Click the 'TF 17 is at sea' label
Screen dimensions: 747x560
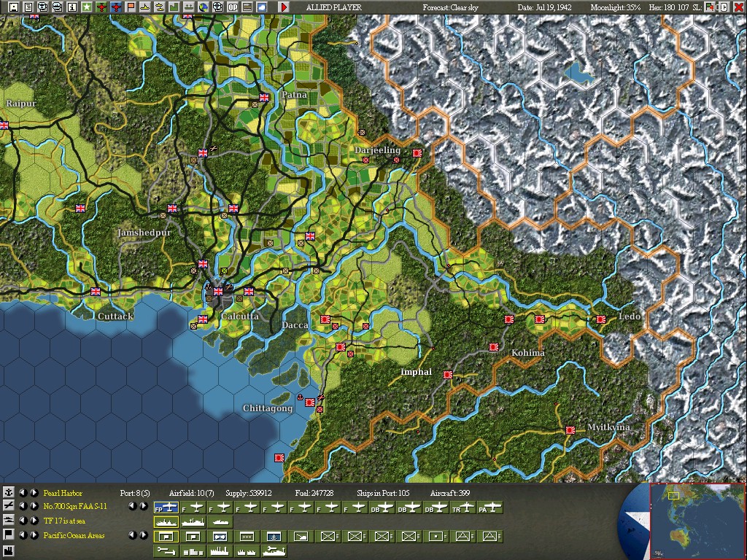pos(64,521)
